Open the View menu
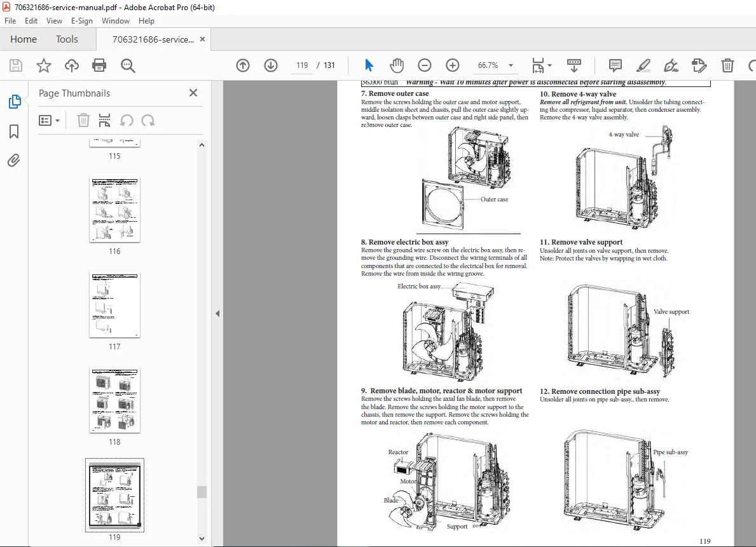The height and width of the screenshot is (547, 756). [x=54, y=21]
